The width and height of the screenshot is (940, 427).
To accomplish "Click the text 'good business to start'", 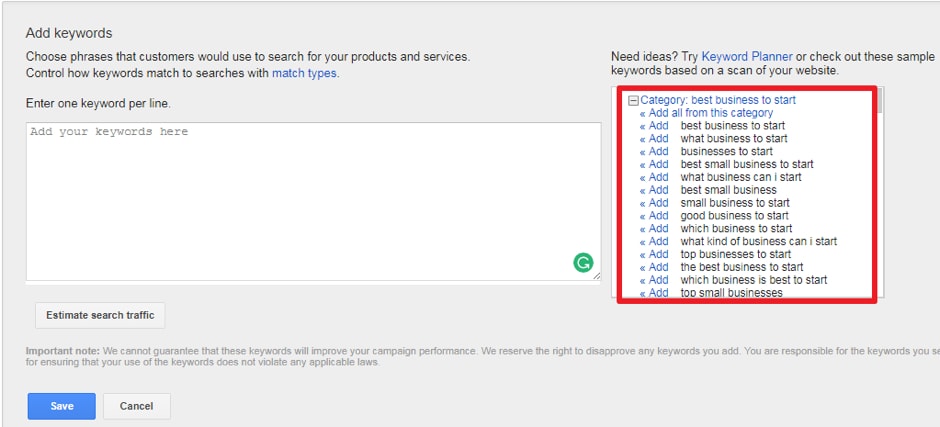I will (x=734, y=215).
